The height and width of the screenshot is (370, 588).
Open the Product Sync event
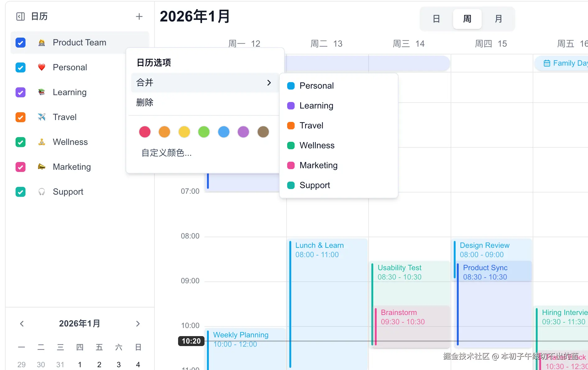coord(494,305)
